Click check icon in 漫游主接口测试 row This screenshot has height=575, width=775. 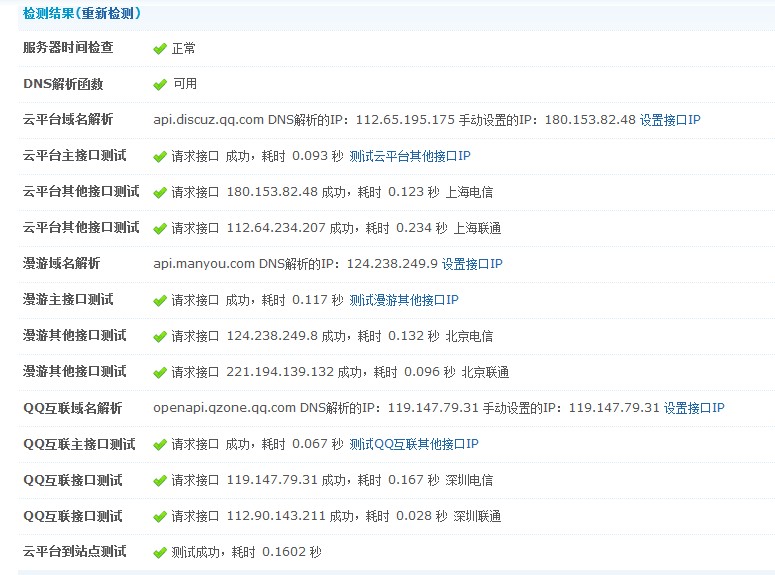[x=160, y=301]
